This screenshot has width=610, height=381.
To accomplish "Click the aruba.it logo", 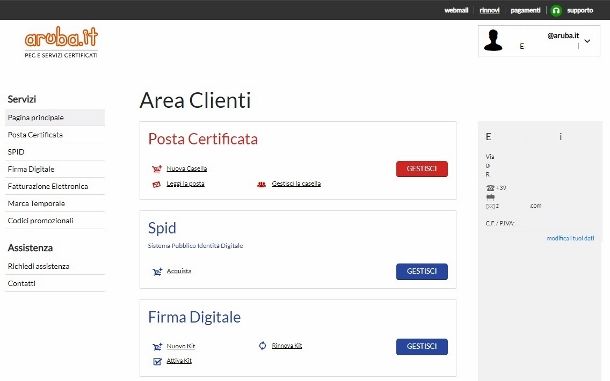I will pyautogui.click(x=61, y=42).
